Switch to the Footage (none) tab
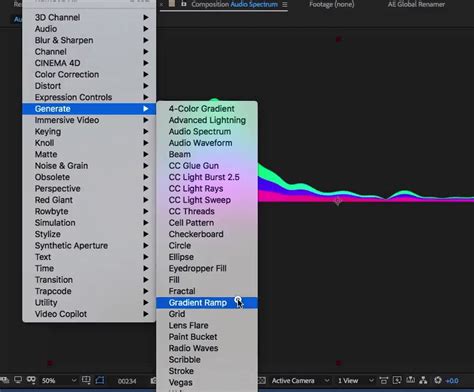The height and width of the screenshot is (392, 474). coord(331,4)
